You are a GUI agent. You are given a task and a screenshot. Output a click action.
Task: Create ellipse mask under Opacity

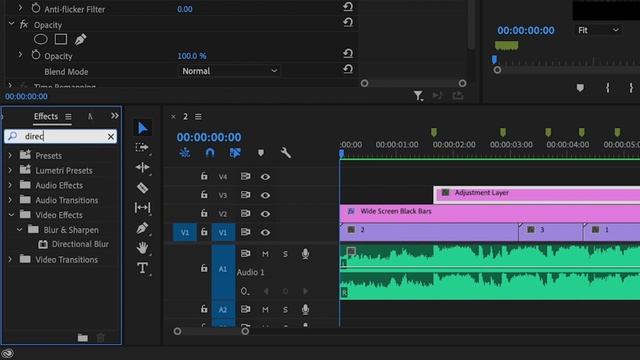40,39
